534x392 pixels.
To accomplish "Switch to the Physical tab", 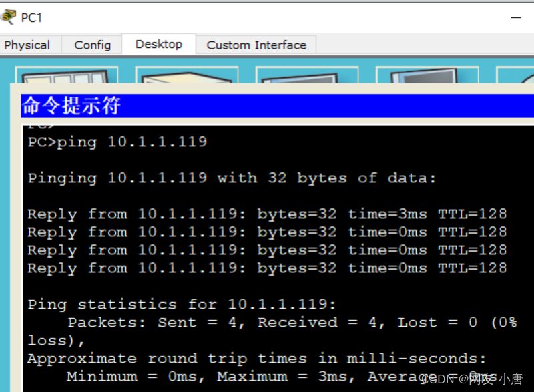I will coord(27,45).
